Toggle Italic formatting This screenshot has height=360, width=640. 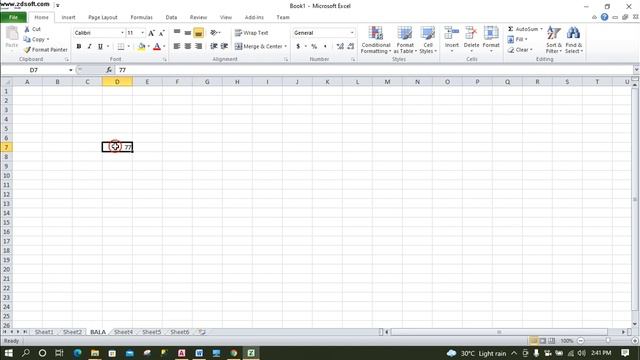coord(89,47)
